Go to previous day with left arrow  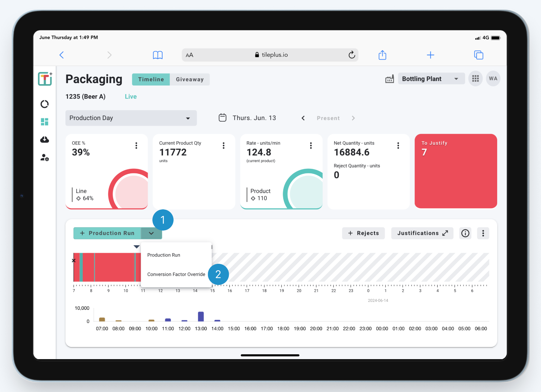point(303,118)
